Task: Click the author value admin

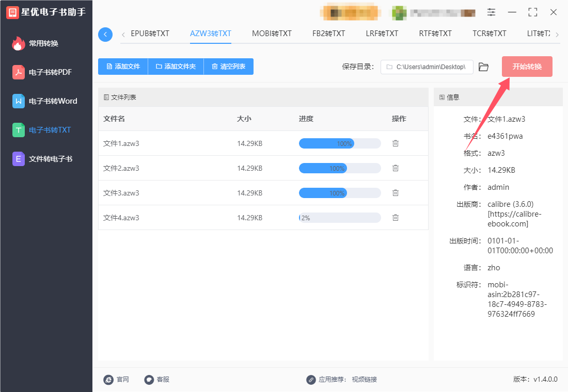Action: click(498, 187)
